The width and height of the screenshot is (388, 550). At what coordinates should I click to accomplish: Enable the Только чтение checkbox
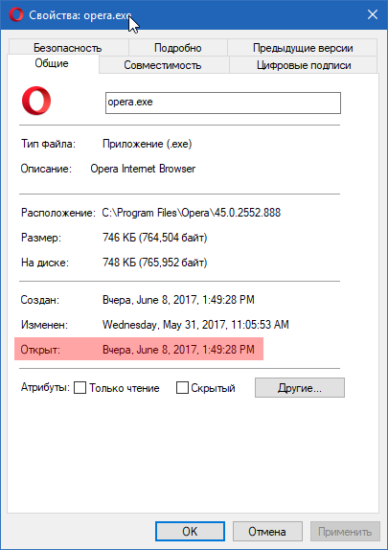[80, 388]
